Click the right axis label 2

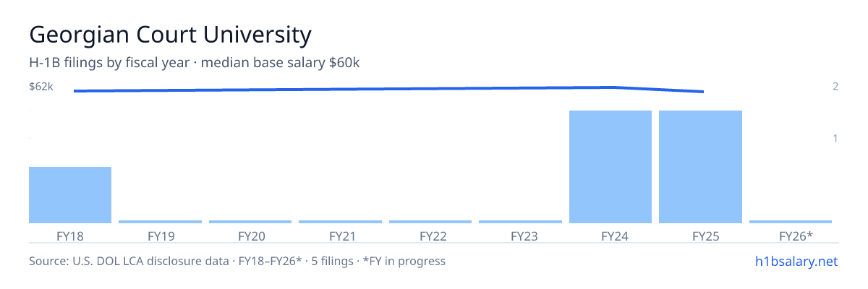coord(835,87)
